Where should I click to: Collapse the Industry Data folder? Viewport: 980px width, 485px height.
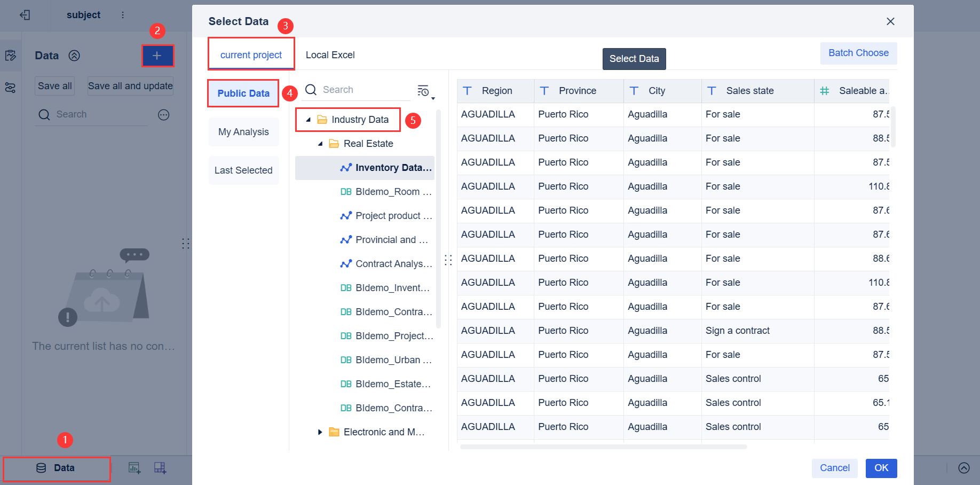[307, 119]
